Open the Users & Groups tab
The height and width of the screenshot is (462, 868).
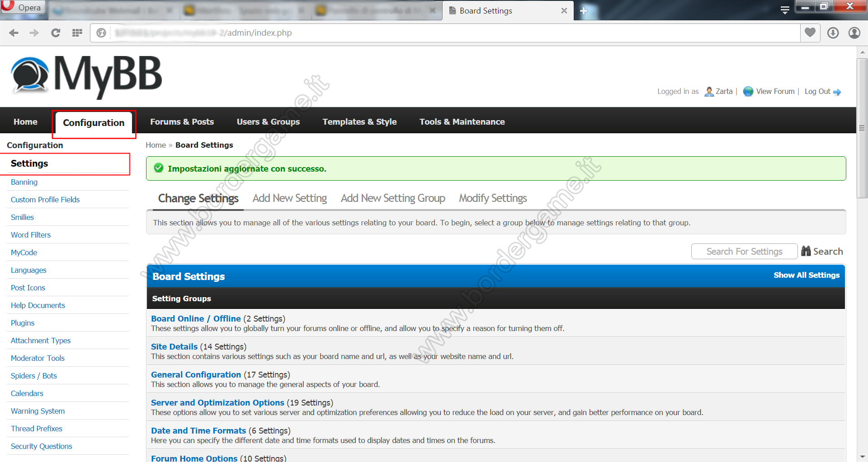pyautogui.click(x=268, y=122)
